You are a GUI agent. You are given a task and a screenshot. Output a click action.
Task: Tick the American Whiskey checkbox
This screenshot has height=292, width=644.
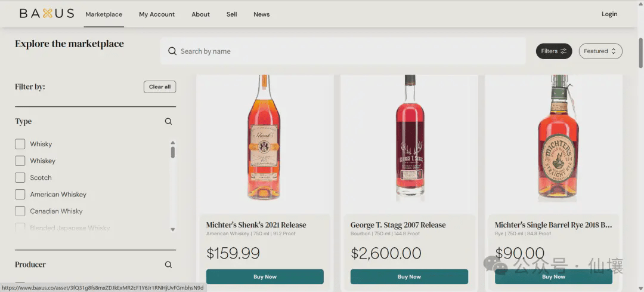point(20,194)
